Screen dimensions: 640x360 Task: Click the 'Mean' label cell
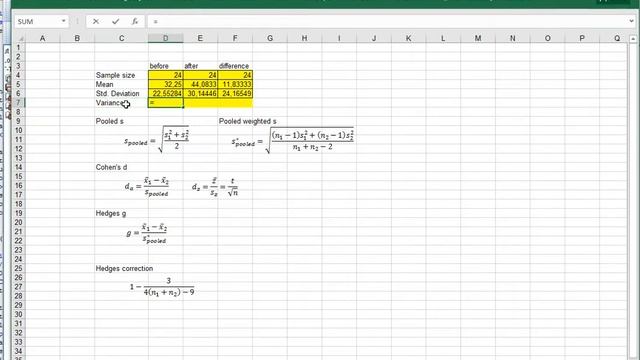pyautogui.click(x=121, y=84)
